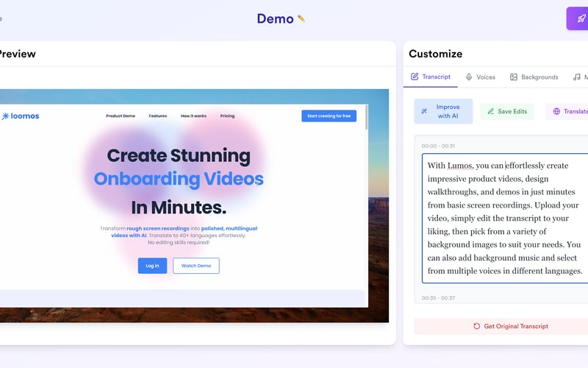Click the pencil icon beside Demo title
The height and width of the screenshot is (368, 588).
(301, 18)
